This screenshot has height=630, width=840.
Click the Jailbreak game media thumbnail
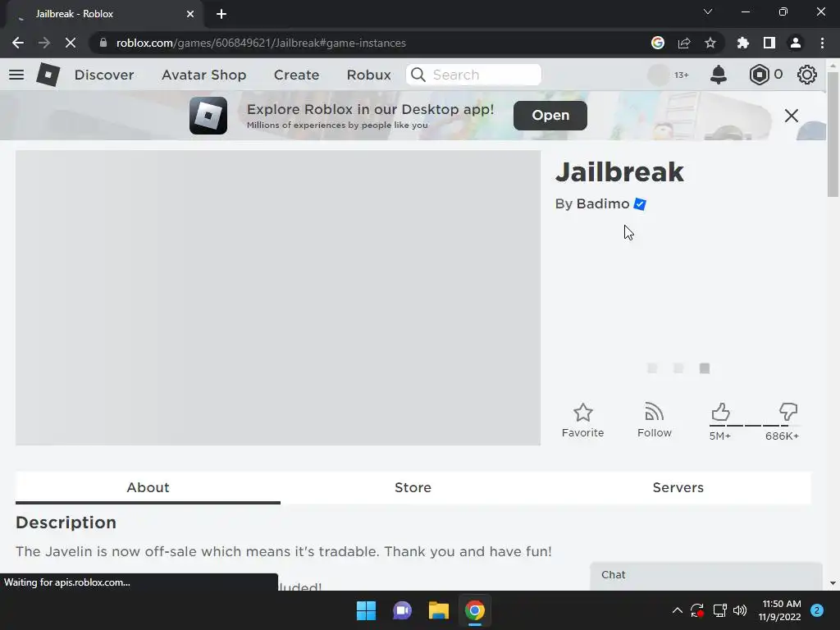pos(278,297)
